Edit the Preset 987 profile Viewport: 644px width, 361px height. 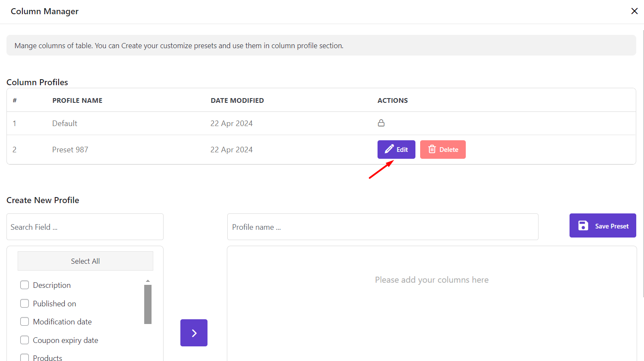click(396, 150)
